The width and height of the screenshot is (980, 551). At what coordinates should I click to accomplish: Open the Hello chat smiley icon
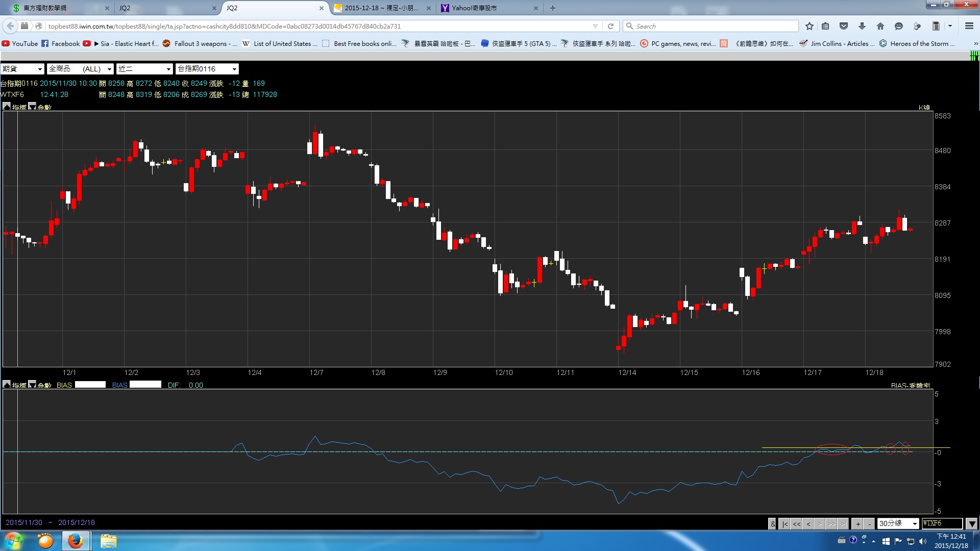point(899,26)
